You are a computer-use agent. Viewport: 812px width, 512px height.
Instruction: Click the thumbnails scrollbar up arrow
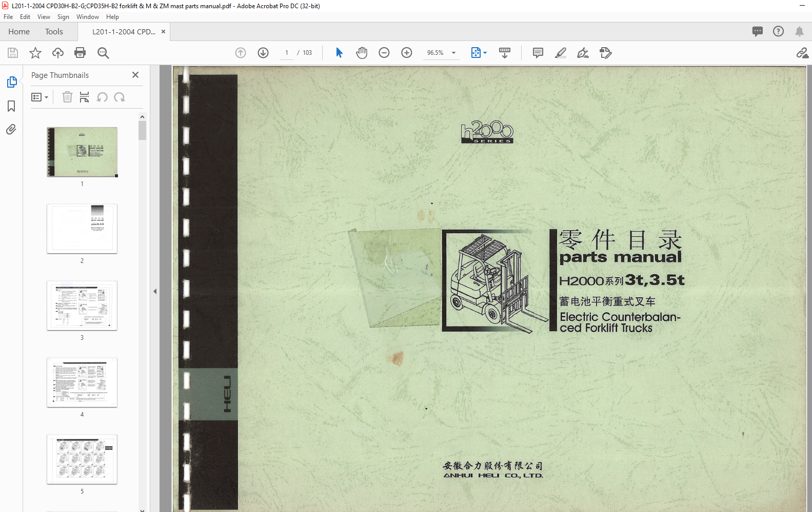[142, 117]
